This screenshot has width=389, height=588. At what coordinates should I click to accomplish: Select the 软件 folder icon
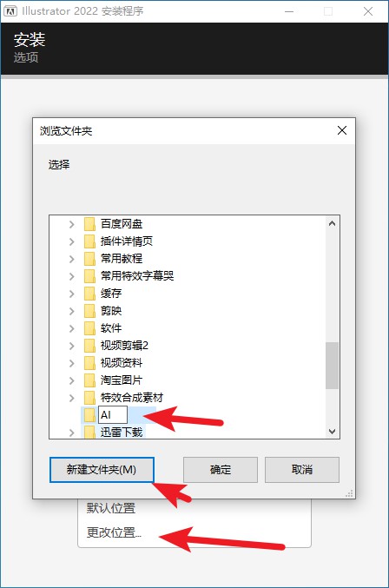89,328
